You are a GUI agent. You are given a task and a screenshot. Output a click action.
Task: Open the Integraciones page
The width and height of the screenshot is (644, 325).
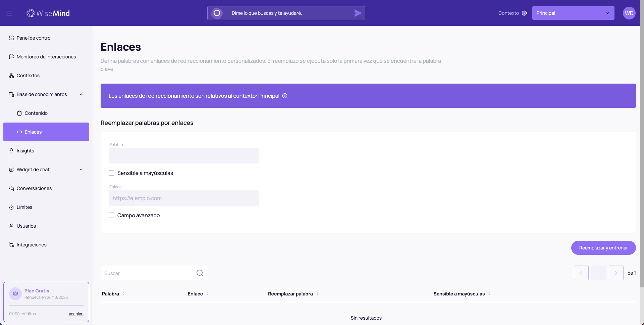32,245
